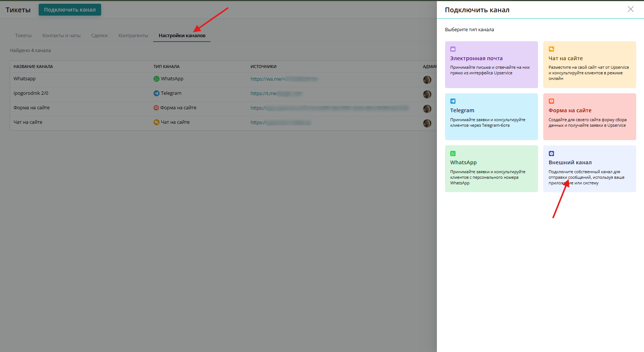Click the Email channel envelope icon
The image size is (644, 352).
[x=453, y=49]
